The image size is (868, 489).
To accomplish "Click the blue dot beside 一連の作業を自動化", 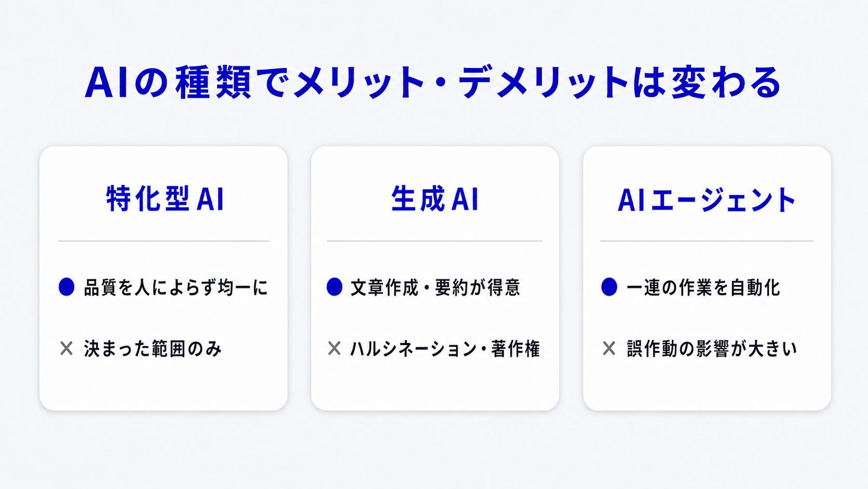I will point(609,287).
